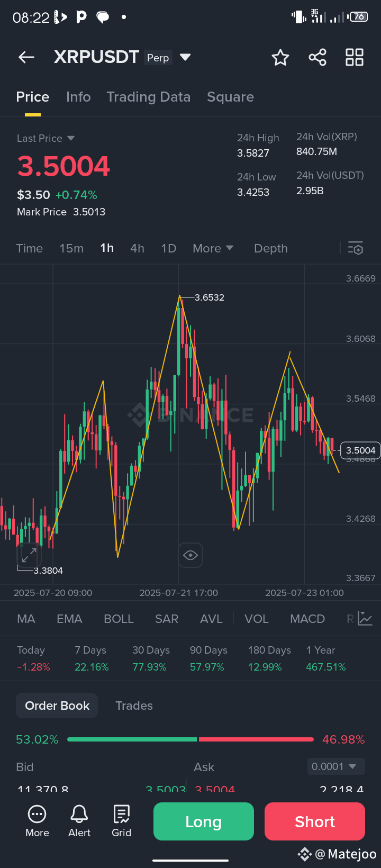This screenshot has width=381, height=868.
Task: Toggle the SAR indicator
Action: pyautogui.click(x=167, y=619)
